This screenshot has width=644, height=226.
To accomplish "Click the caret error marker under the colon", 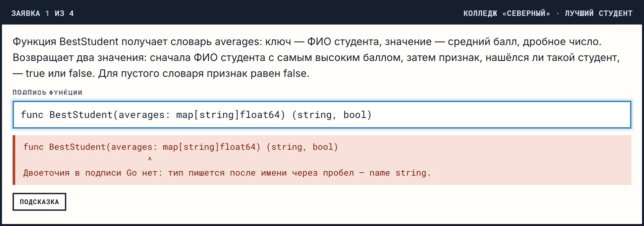I will 150,159.
